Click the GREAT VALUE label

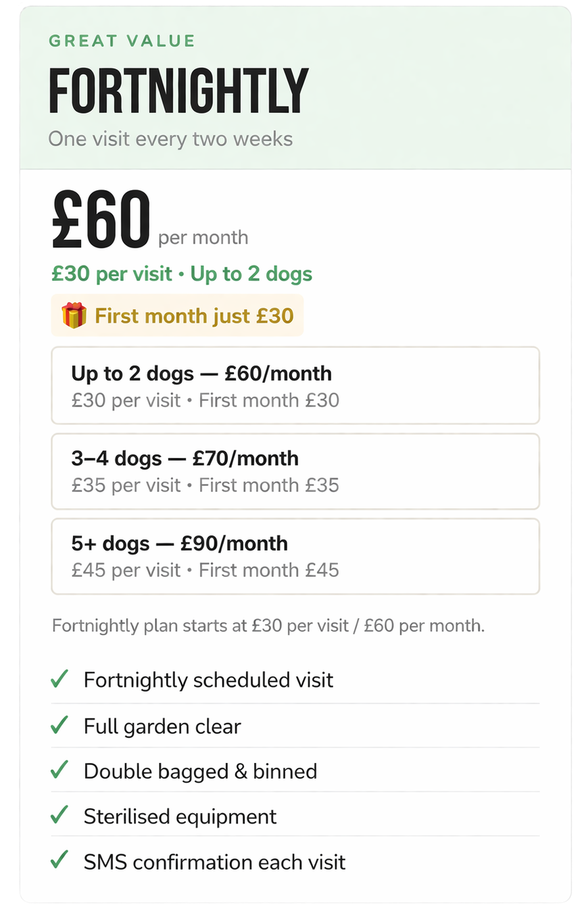coord(122,41)
